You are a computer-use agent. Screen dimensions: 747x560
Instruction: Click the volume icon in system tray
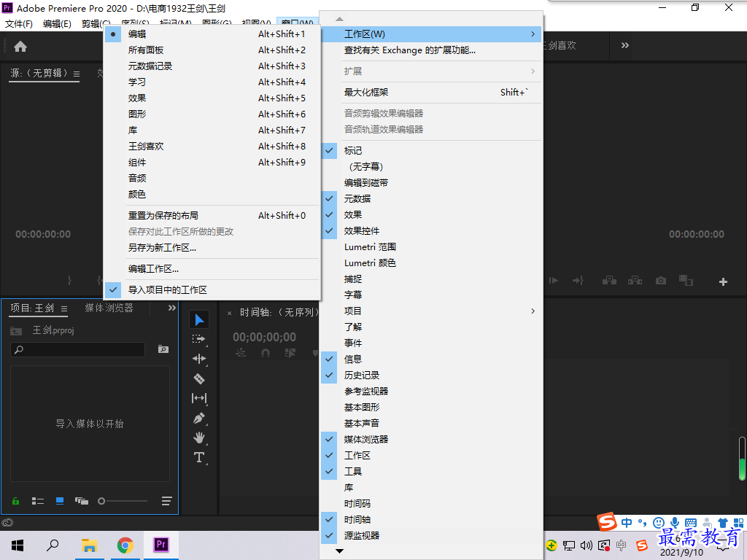(x=586, y=545)
